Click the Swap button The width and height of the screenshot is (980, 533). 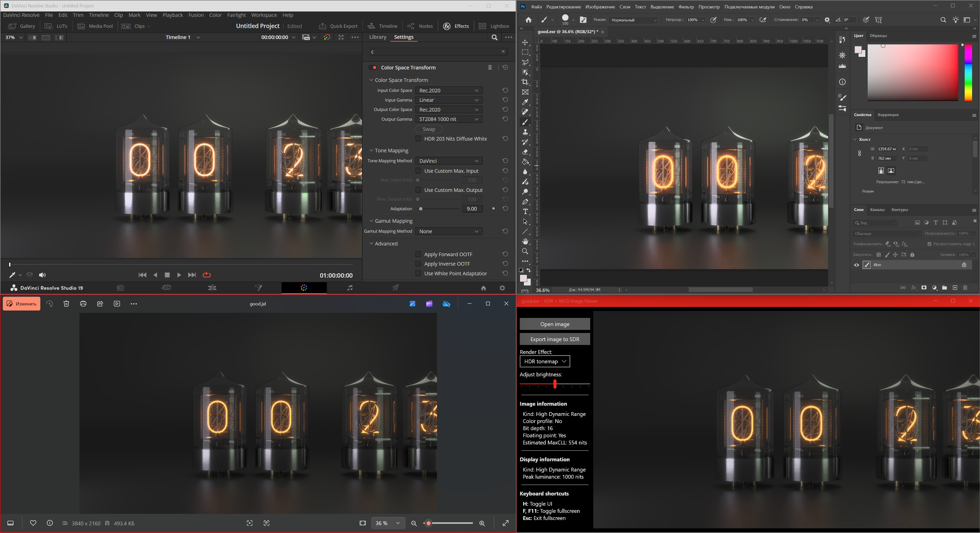tap(428, 129)
